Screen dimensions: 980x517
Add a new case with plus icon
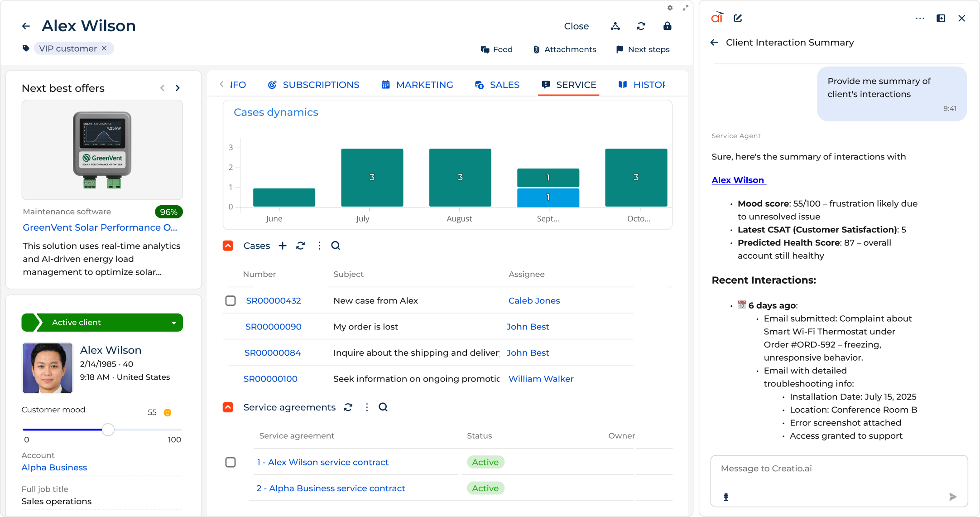[283, 245]
